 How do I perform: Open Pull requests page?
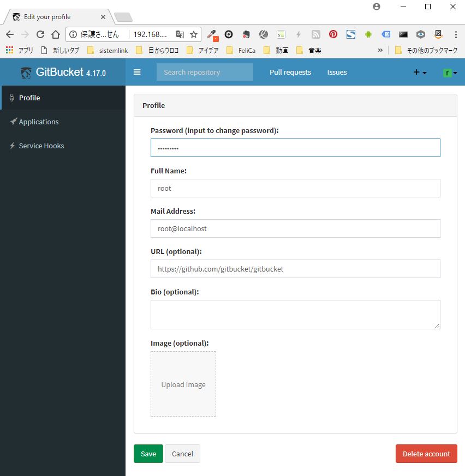tap(290, 73)
